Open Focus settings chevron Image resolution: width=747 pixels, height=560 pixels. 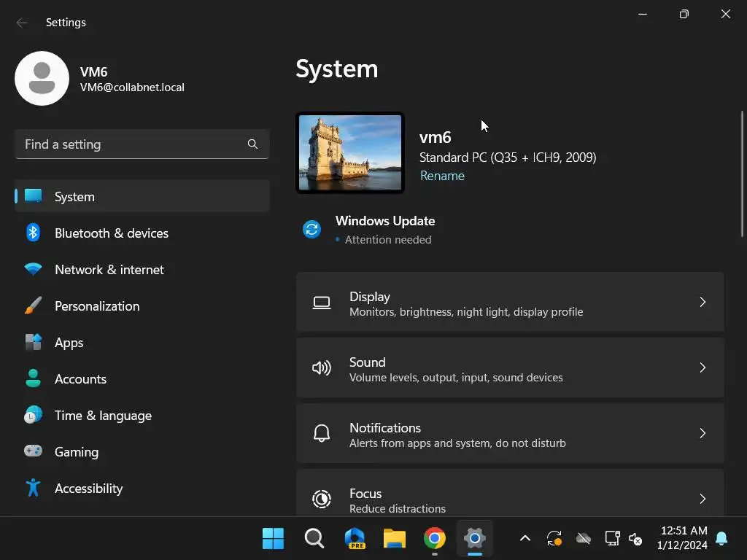point(703,499)
